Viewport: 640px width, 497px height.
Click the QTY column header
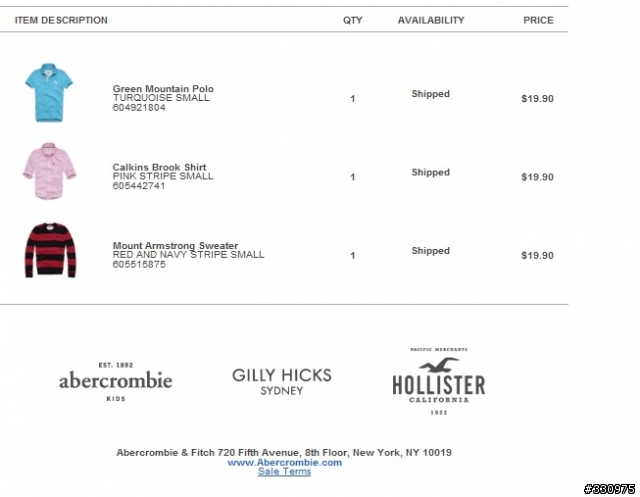click(x=353, y=20)
